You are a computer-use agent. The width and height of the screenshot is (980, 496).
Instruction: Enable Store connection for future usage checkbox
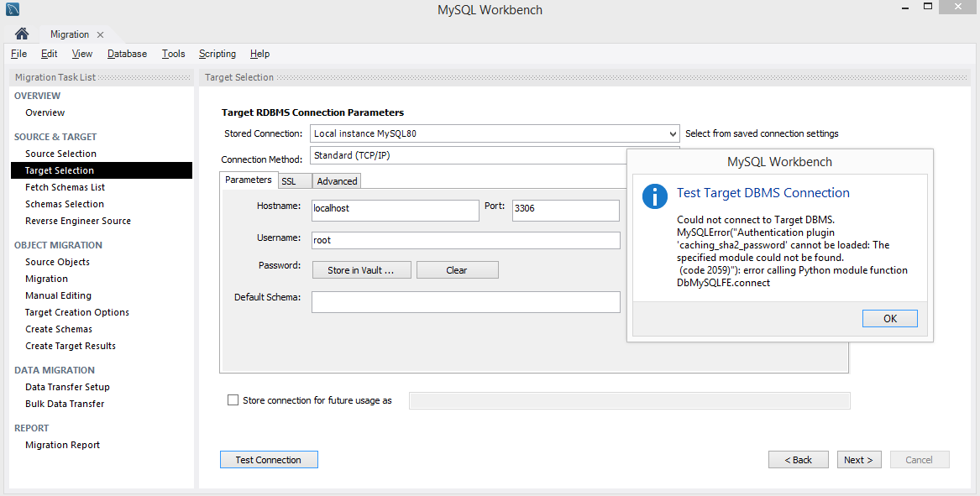(233, 399)
